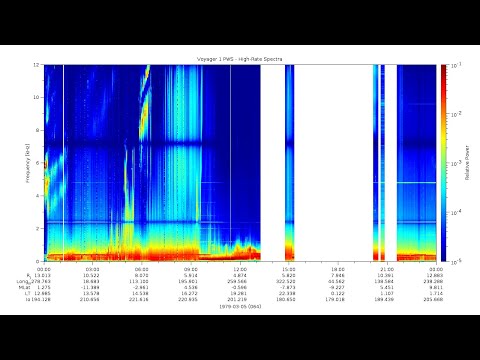Click the 09:00 time axis label

tap(191, 269)
